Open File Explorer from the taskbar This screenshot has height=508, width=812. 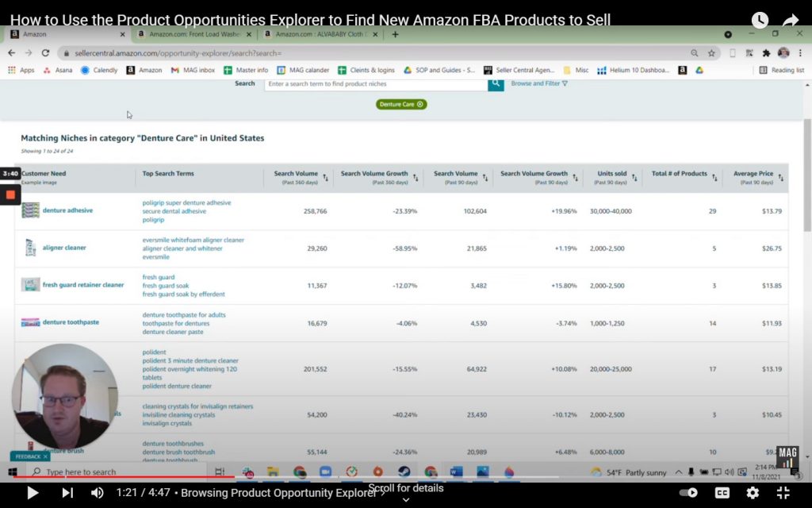[273, 471]
